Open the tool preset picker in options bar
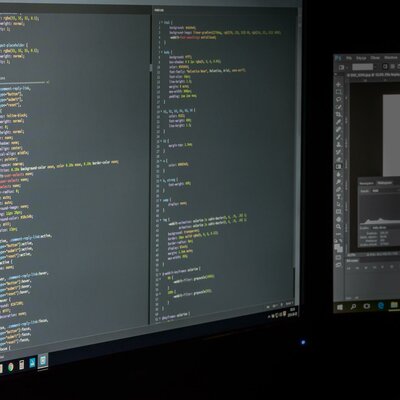The height and width of the screenshot is (400, 400). pos(343,67)
